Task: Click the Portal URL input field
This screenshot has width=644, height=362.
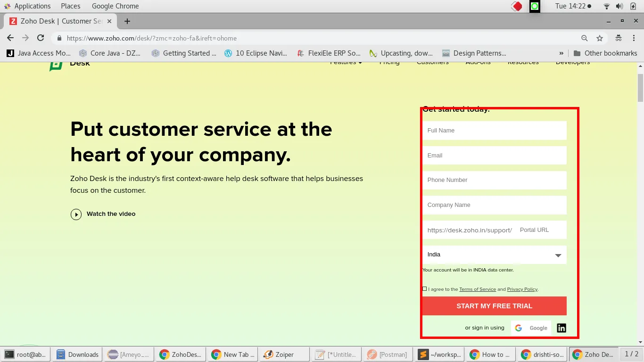Action: (x=541, y=230)
